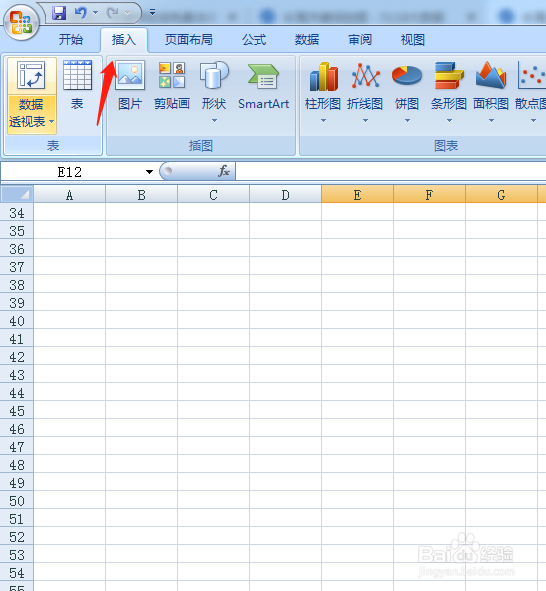This screenshot has height=591, width=546.
Task: Insert a 散点图 scatter chart
Action: [x=531, y=85]
